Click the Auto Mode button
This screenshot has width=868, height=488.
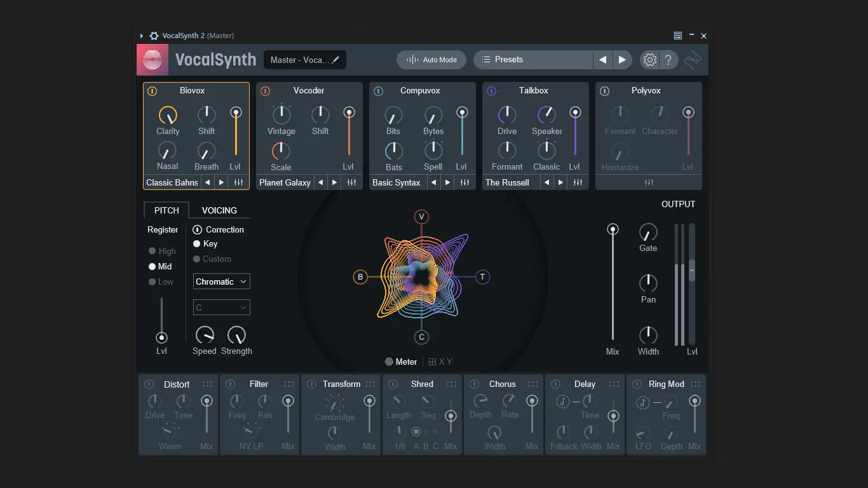(x=431, y=59)
